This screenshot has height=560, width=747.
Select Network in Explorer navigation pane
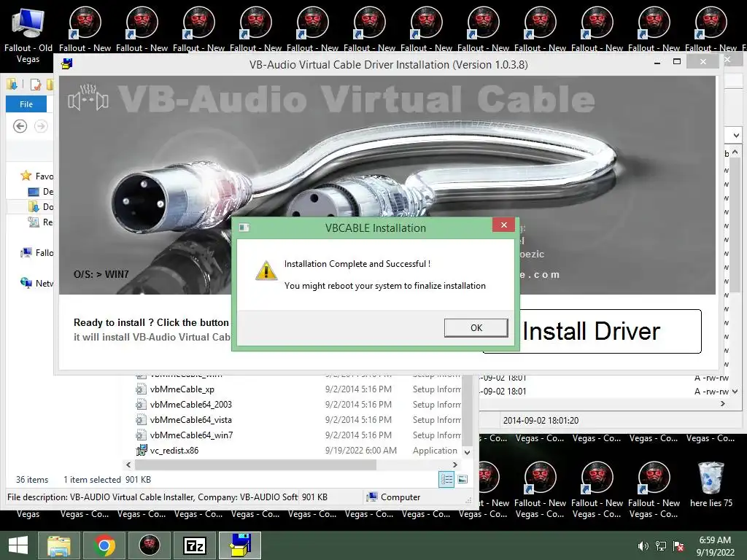[x=36, y=284]
